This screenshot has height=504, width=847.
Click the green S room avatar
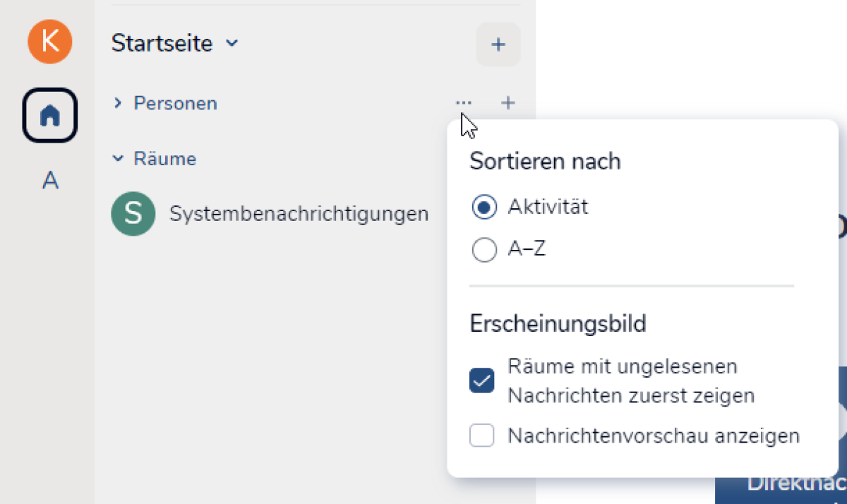[133, 214]
